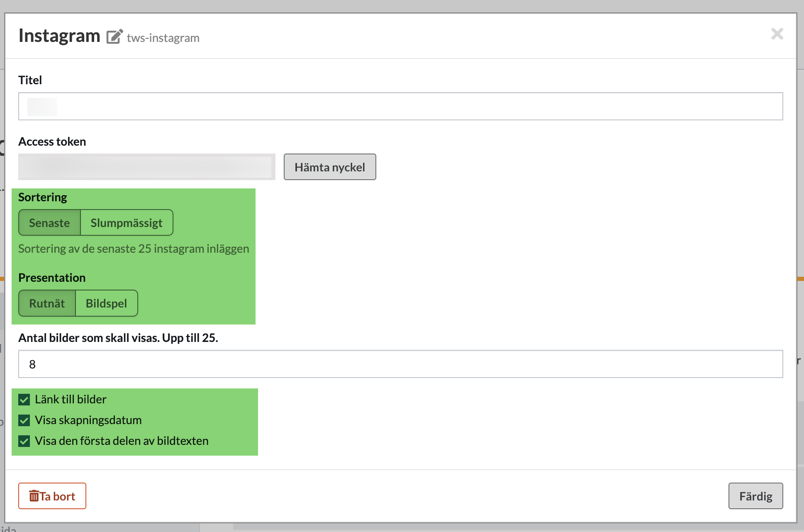
Task: Switch sorting to Slumpmässigt
Action: (x=127, y=223)
